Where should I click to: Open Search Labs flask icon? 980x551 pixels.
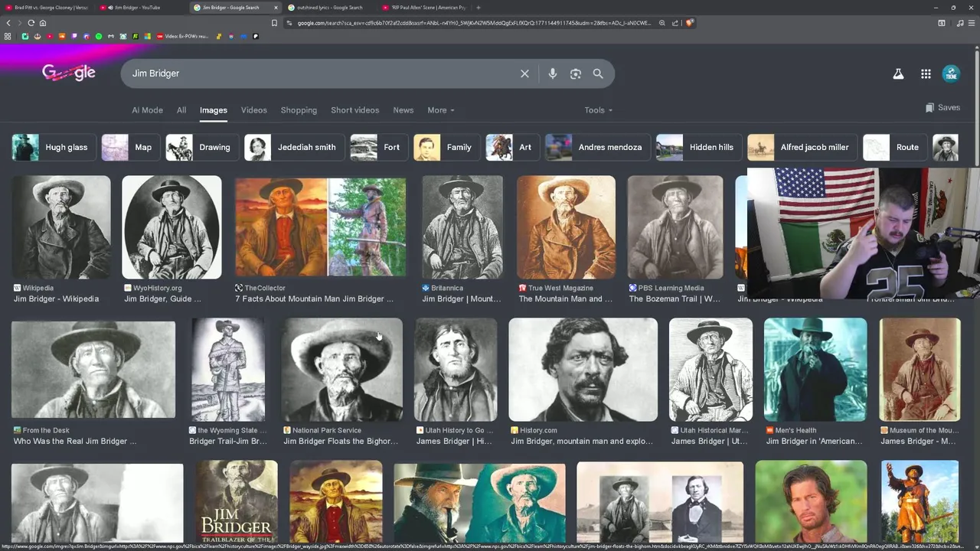pyautogui.click(x=898, y=73)
